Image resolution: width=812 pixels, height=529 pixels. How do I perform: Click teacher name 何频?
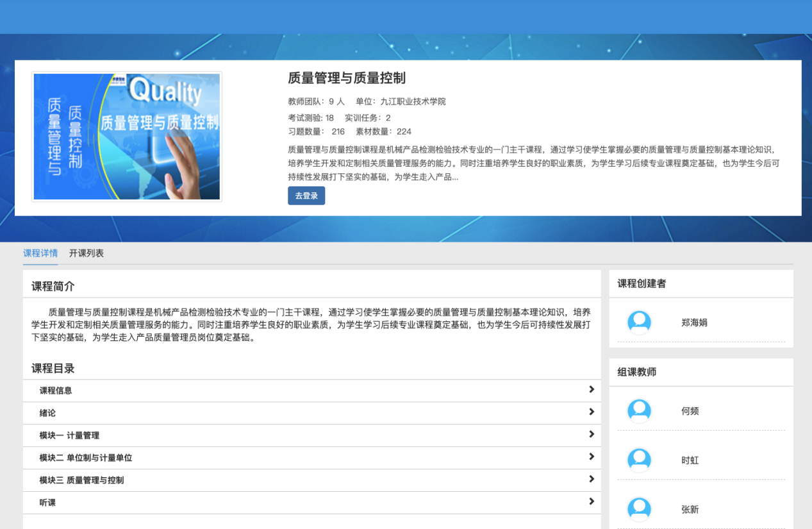(690, 411)
